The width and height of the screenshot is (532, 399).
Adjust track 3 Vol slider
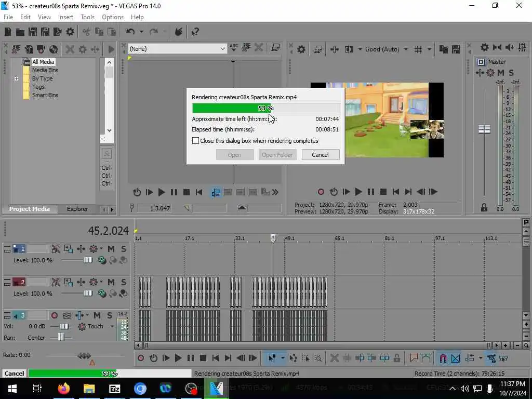tap(64, 326)
